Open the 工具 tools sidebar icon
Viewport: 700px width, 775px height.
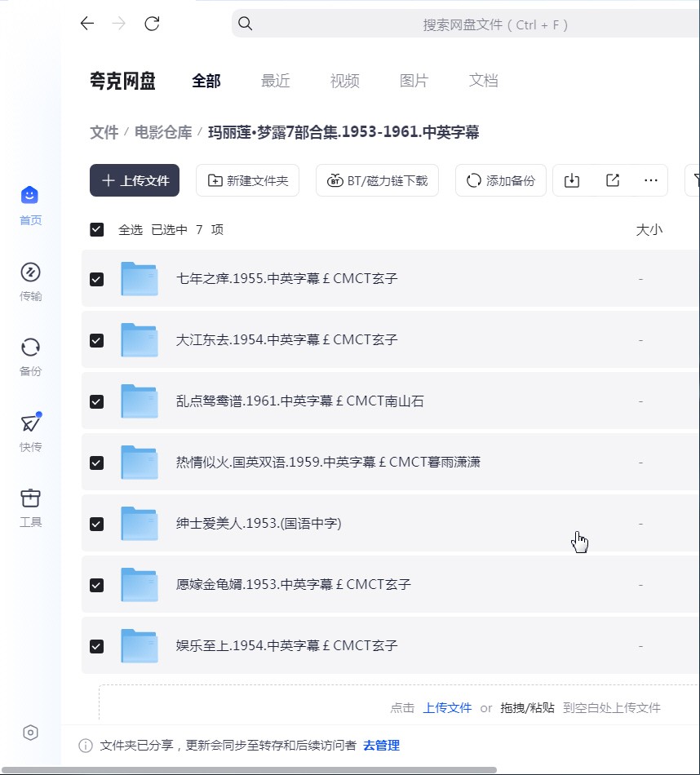click(x=30, y=508)
